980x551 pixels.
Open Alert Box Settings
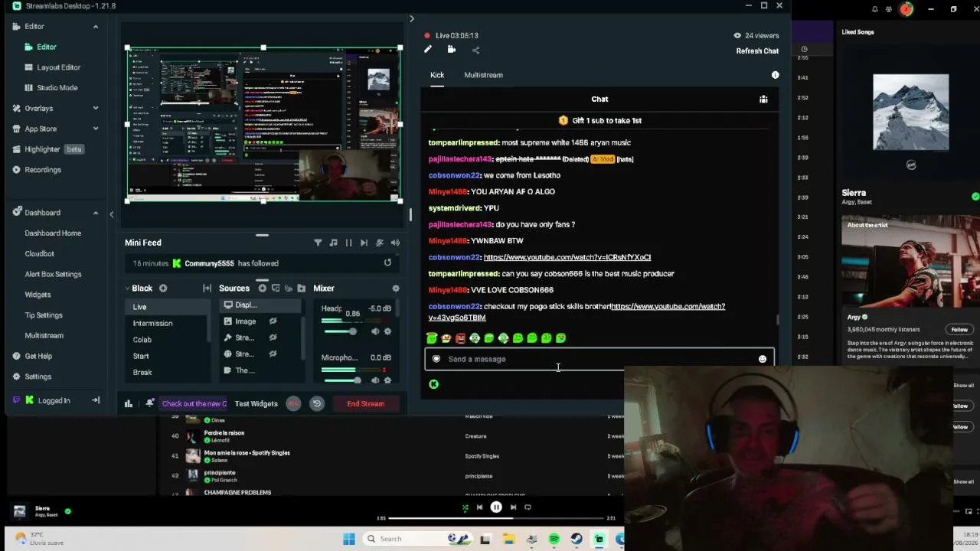click(x=53, y=274)
